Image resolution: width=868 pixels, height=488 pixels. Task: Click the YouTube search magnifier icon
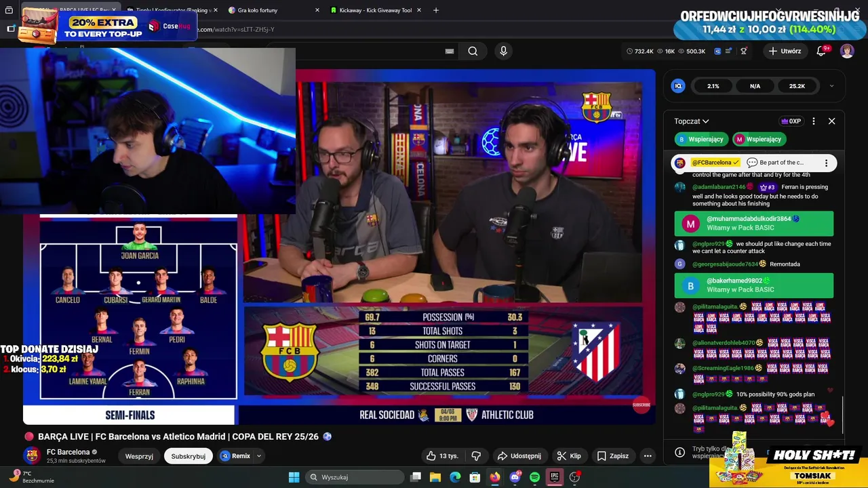tap(473, 51)
